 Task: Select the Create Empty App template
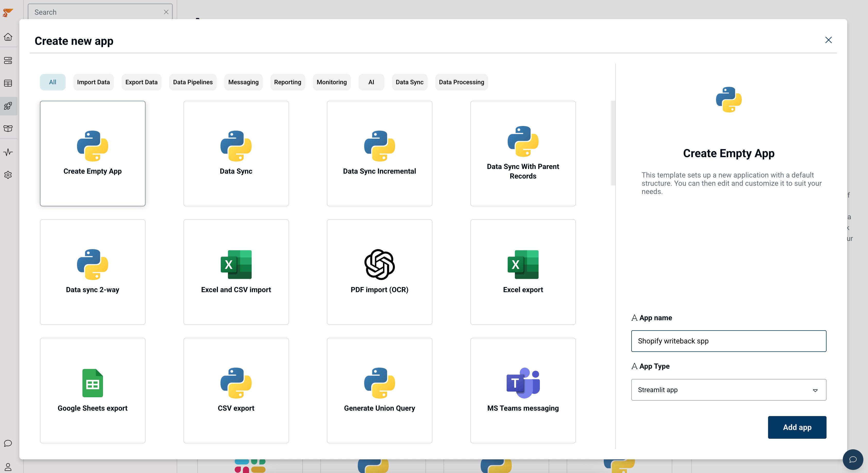tap(93, 153)
